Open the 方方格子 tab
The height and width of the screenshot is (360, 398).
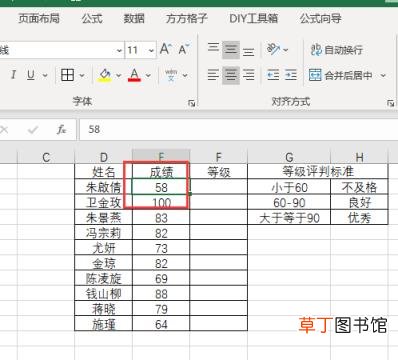(x=187, y=18)
